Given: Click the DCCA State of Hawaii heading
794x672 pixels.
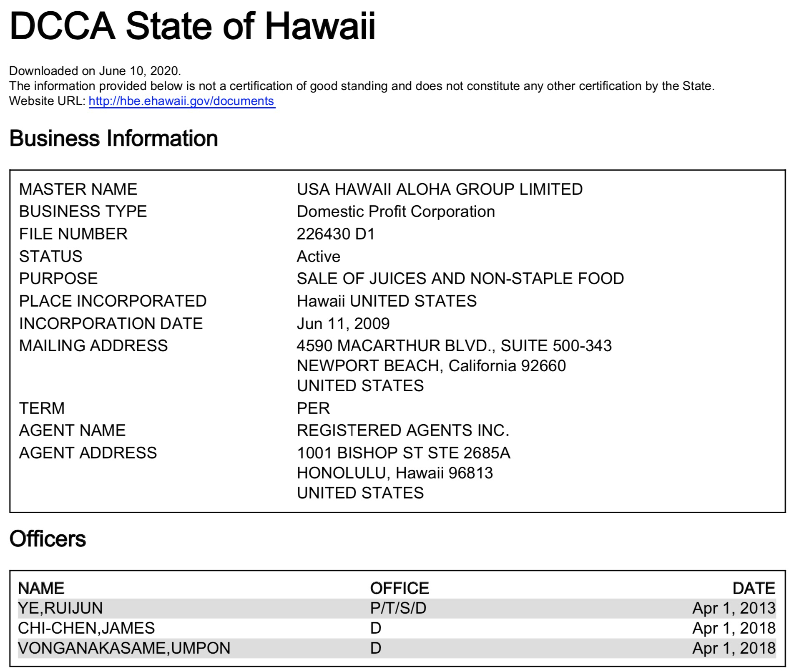Looking at the screenshot, I should 192,26.
